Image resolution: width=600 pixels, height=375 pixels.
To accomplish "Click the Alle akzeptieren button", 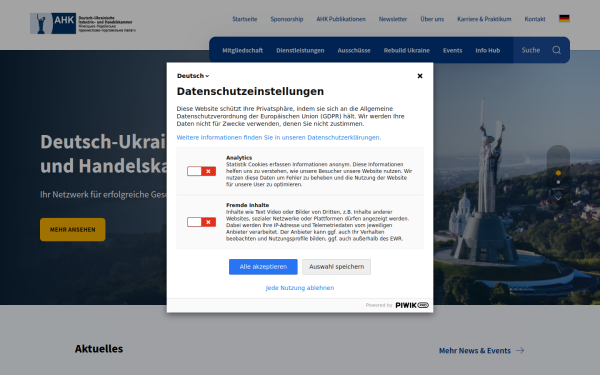I will tap(263, 267).
